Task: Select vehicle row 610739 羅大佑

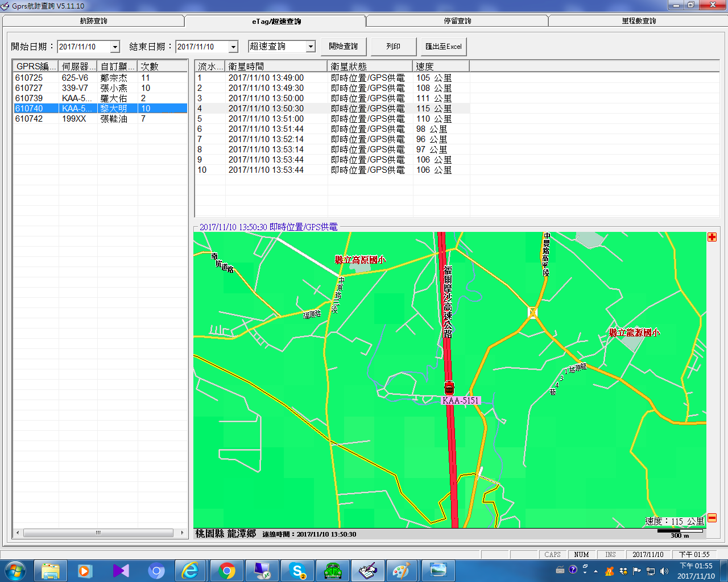Action: click(x=100, y=98)
